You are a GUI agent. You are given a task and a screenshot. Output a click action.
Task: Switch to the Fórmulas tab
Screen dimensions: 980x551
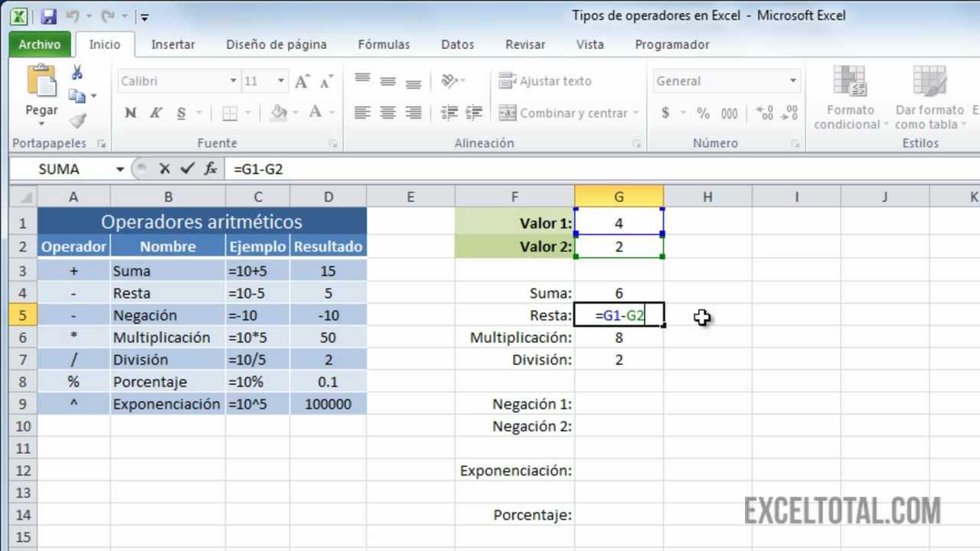point(384,44)
